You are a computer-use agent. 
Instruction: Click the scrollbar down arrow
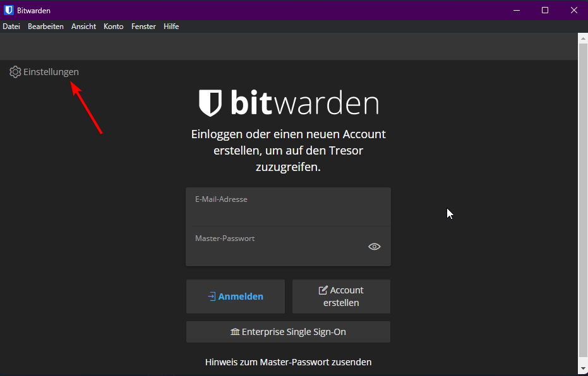tap(582, 368)
